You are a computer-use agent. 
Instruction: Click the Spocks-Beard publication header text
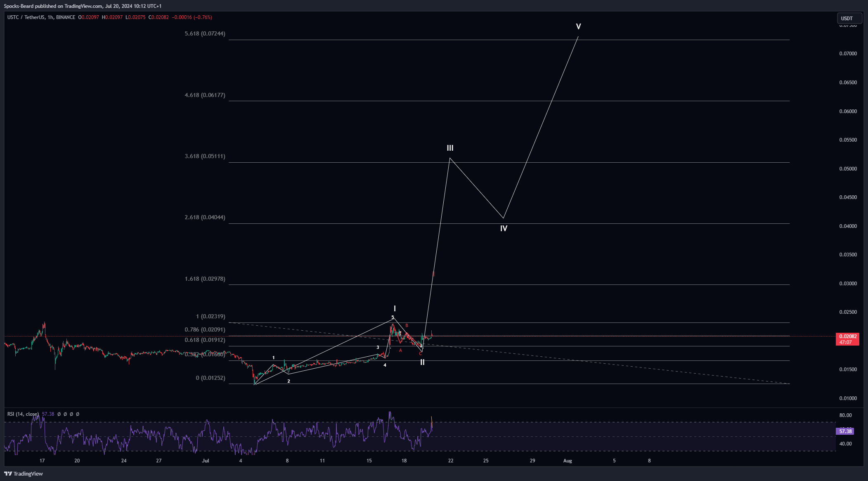(83, 6)
